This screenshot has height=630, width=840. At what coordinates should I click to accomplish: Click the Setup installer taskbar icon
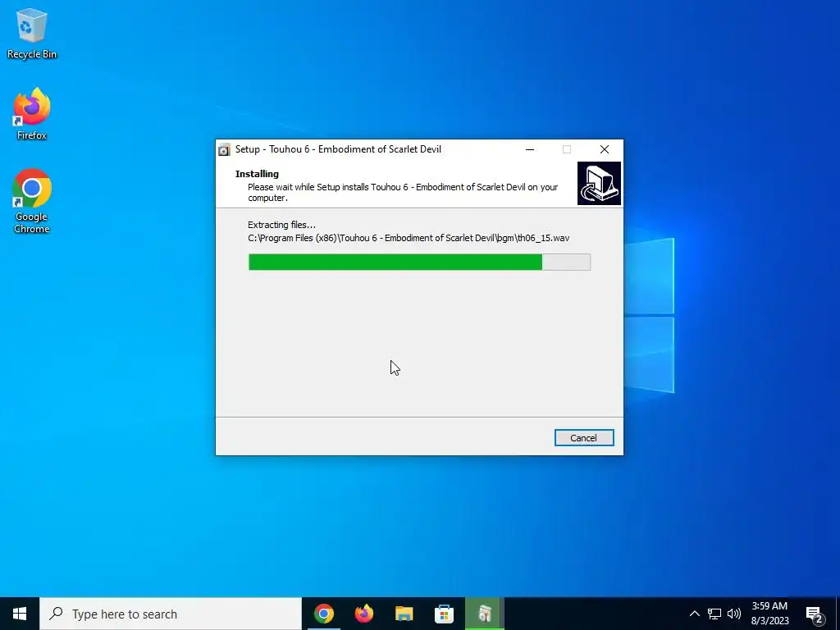tap(484, 614)
